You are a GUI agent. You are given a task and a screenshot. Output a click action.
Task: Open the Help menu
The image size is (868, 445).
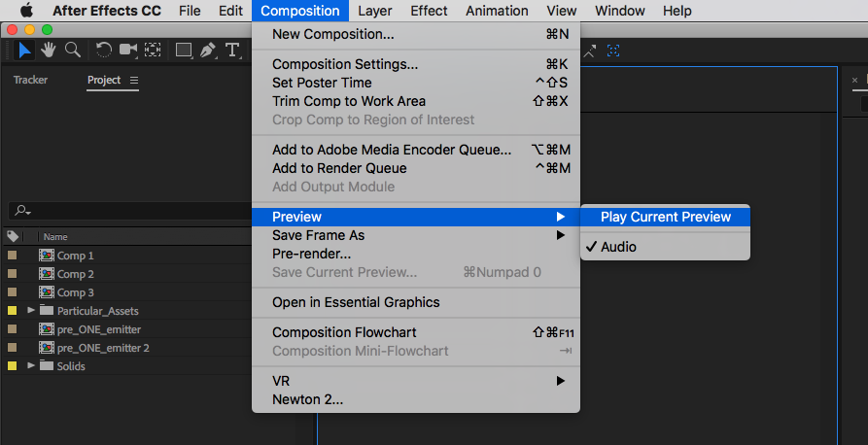click(677, 11)
